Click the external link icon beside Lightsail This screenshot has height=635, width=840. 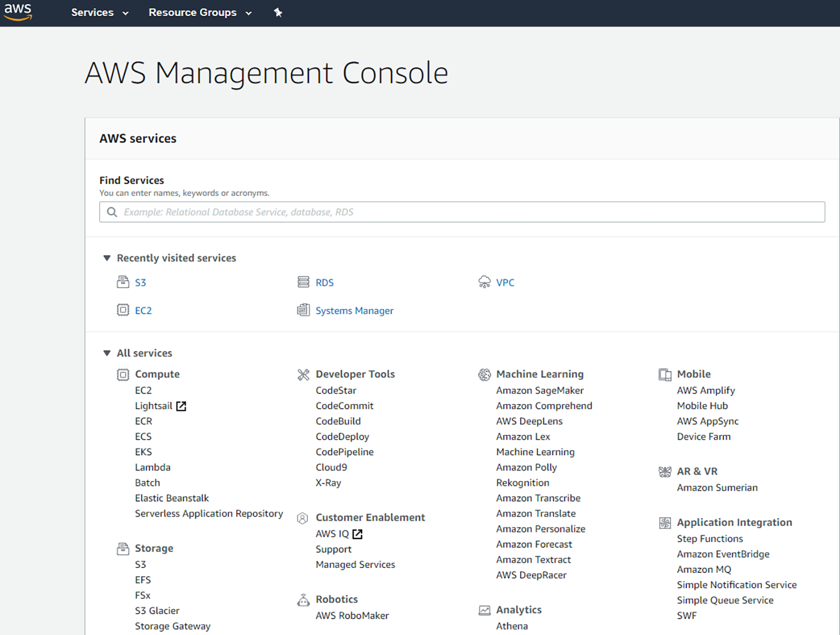[x=181, y=406]
